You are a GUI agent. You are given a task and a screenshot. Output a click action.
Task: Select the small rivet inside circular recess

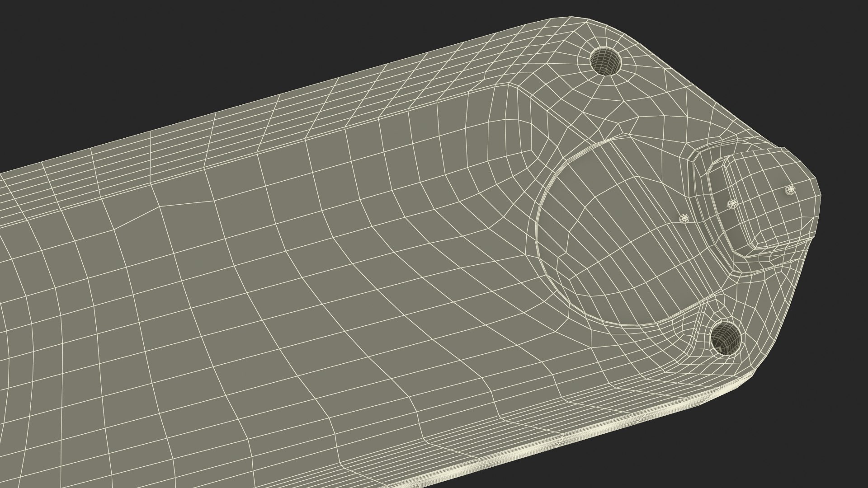tap(685, 219)
